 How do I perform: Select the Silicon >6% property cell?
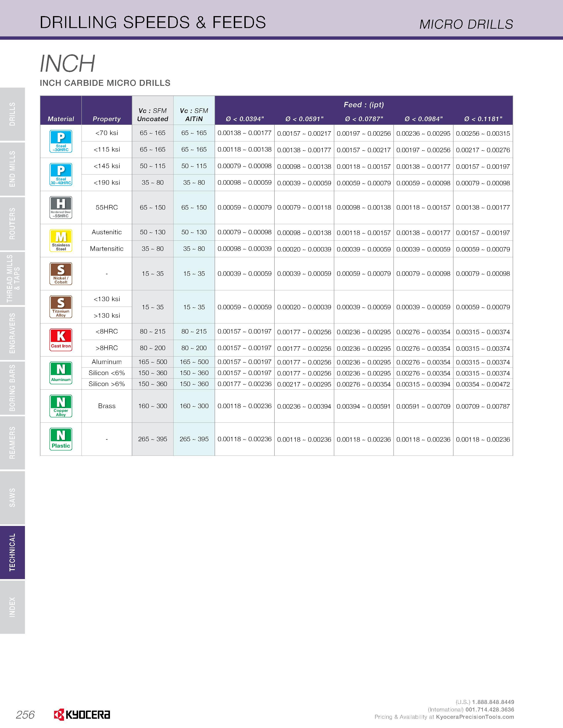[107, 384]
